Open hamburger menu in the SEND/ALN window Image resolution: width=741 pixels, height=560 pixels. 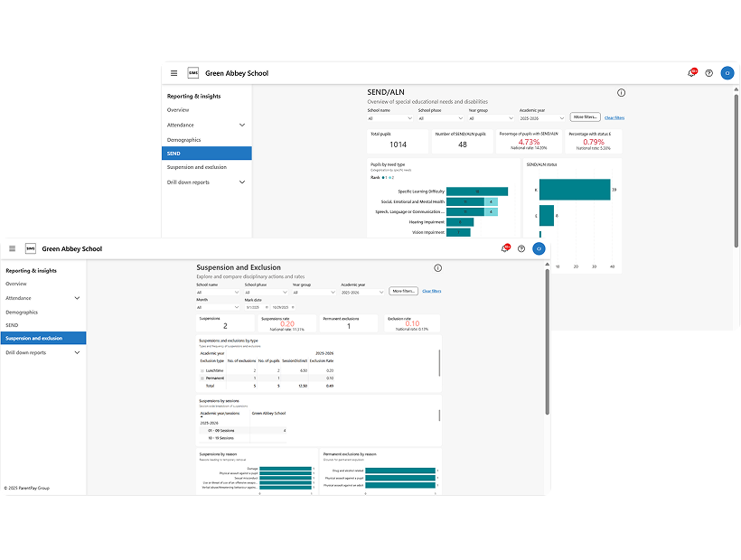pyautogui.click(x=174, y=73)
